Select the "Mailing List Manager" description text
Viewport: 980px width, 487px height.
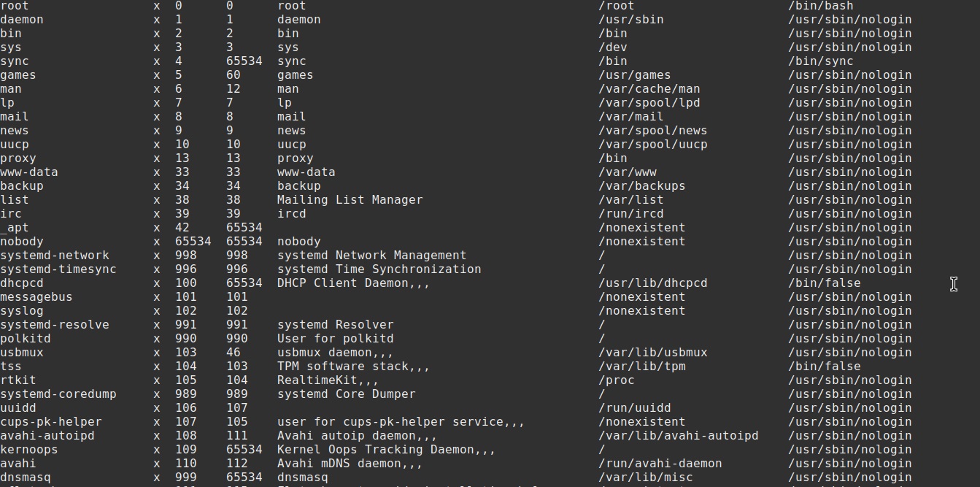(x=350, y=200)
